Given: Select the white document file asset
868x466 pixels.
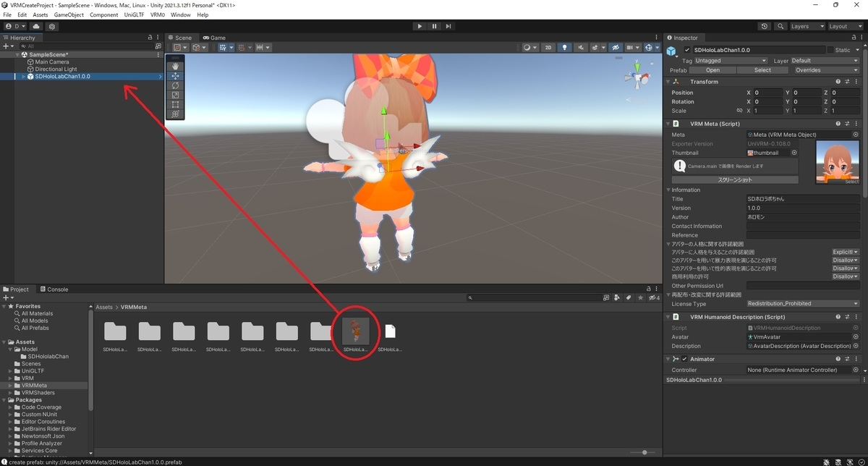Looking at the screenshot, I should coord(390,331).
